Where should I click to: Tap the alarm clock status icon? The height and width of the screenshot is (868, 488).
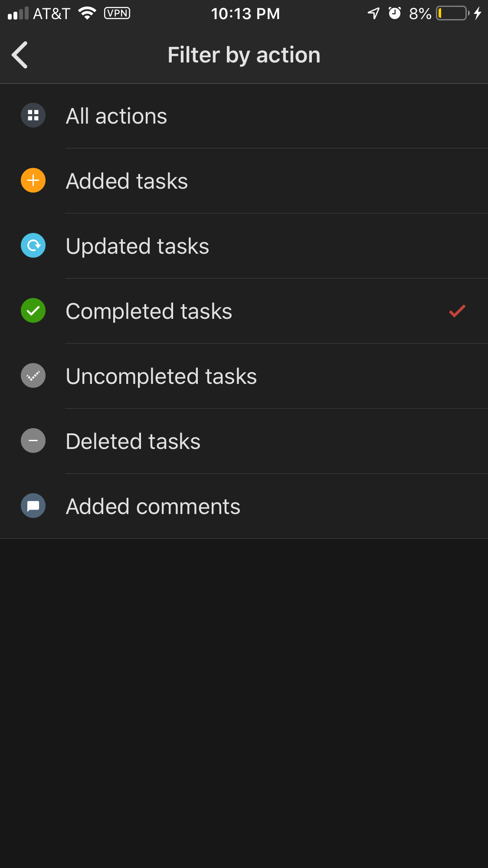pyautogui.click(x=395, y=13)
